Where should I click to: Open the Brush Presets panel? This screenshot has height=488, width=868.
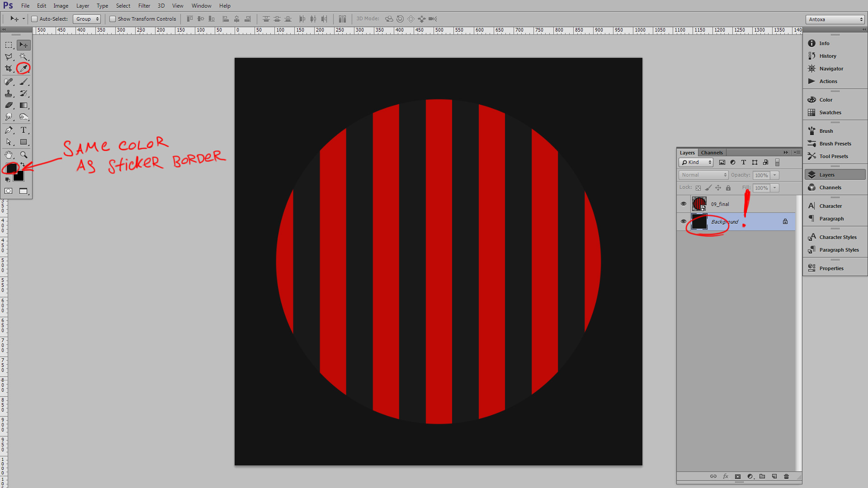point(835,144)
